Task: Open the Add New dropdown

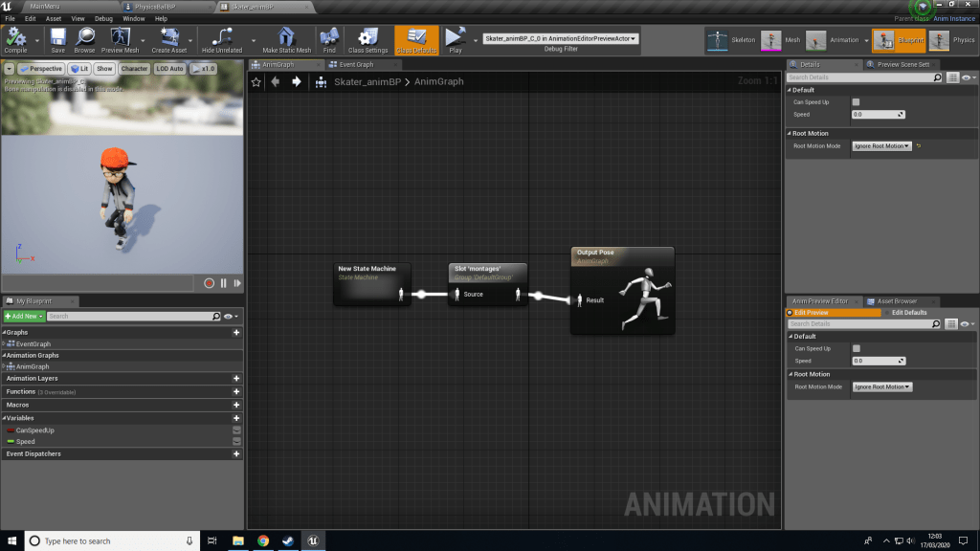Action: 24,316
